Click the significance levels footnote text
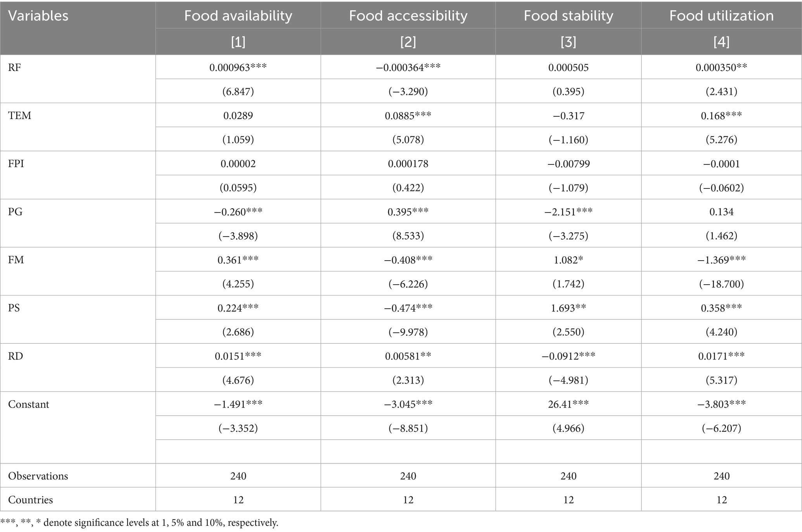The height and width of the screenshot is (532, 802). [140, 523]
